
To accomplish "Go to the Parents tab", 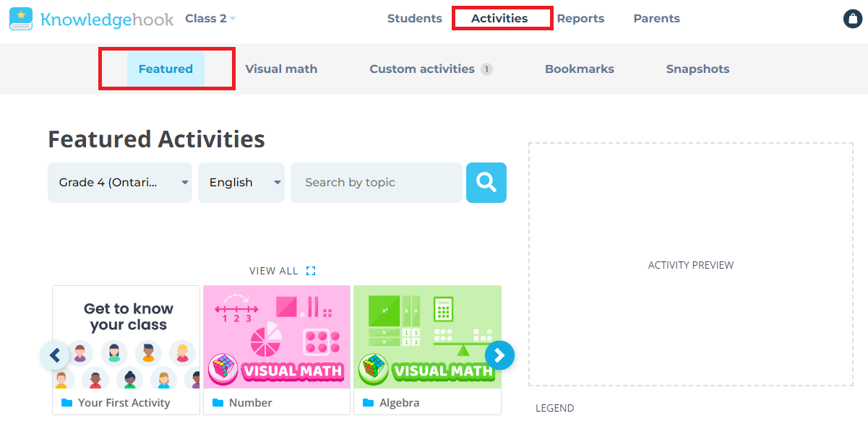I will pos(656,19).
